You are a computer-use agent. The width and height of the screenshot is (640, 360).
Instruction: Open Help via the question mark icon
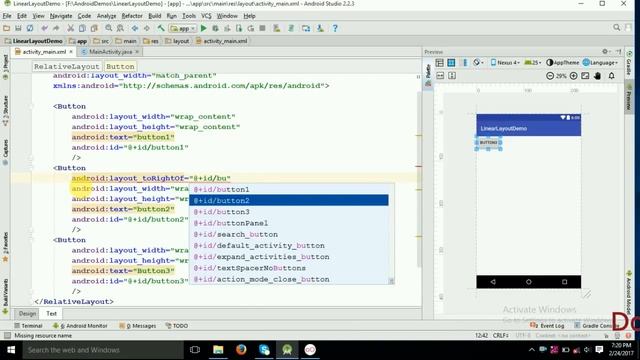(x=335, y=28)
